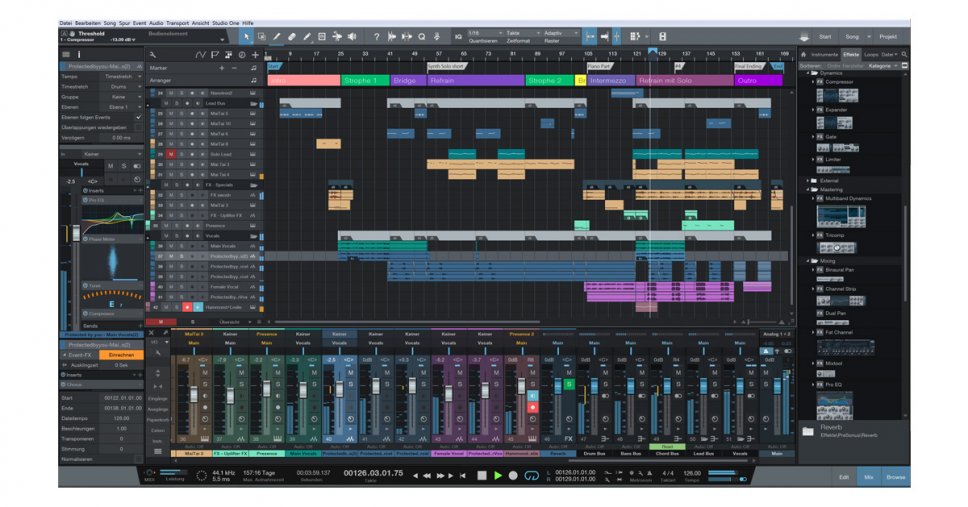This screenshot has width=968, height=507.
Task: Select the Eraser tool in the toolbar
Action: pos(292,36)
